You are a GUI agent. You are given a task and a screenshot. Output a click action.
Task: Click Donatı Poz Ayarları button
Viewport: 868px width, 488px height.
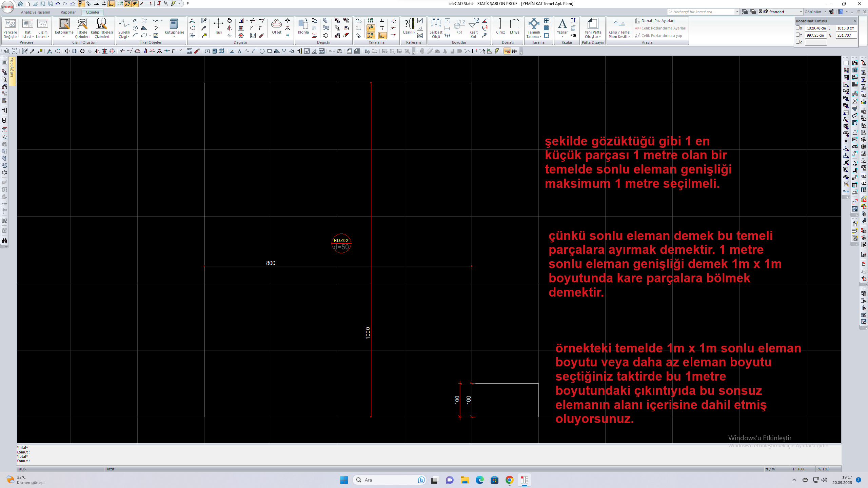tap(655, 21)
